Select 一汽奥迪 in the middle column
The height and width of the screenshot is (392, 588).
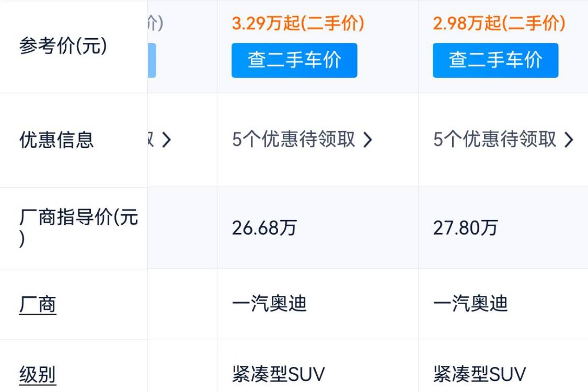269,304
